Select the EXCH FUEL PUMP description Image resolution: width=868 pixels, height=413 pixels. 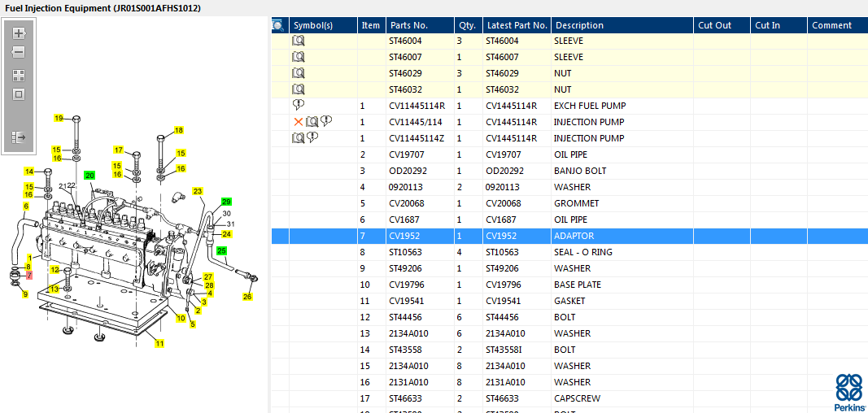coord(590,106)
